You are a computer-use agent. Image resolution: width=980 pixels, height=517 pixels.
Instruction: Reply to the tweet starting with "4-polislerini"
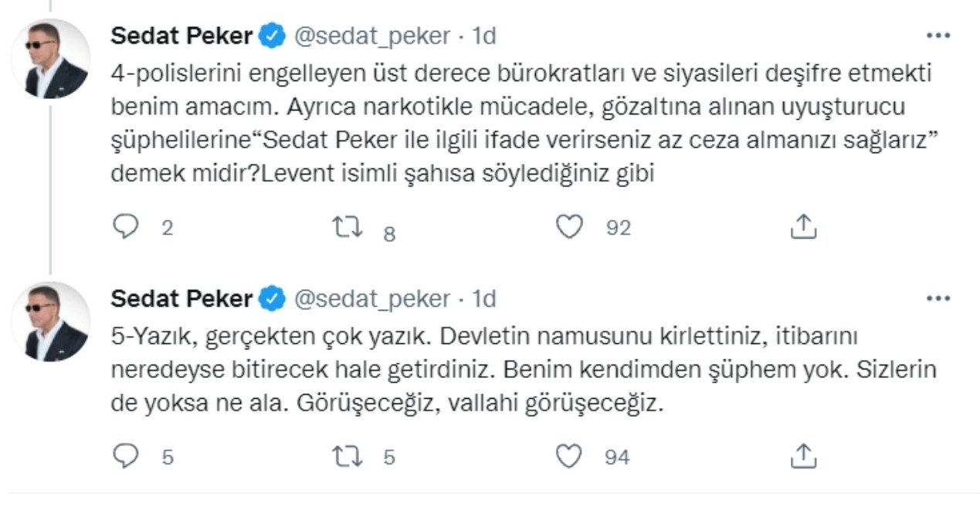tap(126, 224)
